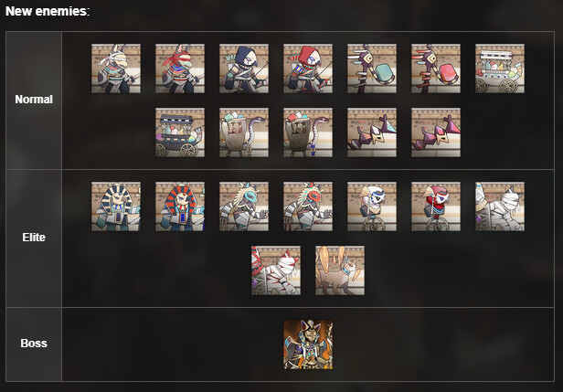Open the Boss enemy portrait

[x=308, y=344]
